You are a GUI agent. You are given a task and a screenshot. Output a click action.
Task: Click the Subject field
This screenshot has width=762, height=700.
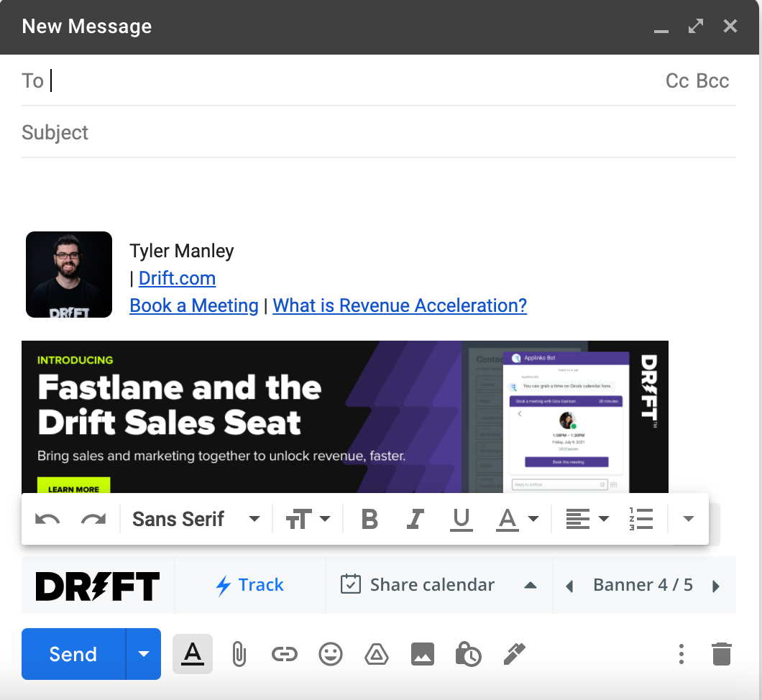pos(379,132)
